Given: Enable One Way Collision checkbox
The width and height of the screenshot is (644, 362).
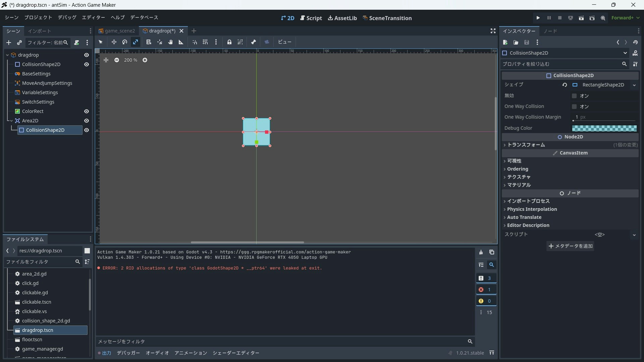Looking at the screenshot, I should [574, 107].
